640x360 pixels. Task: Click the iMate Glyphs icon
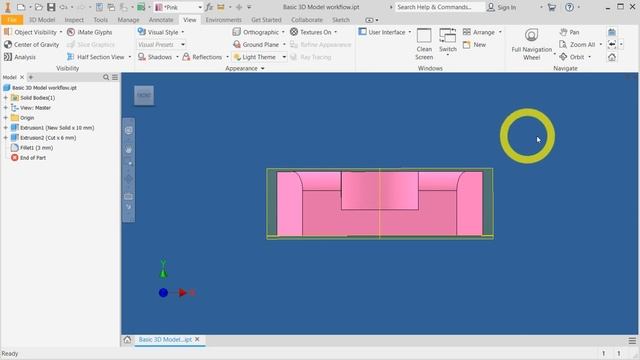pos(71,32)
